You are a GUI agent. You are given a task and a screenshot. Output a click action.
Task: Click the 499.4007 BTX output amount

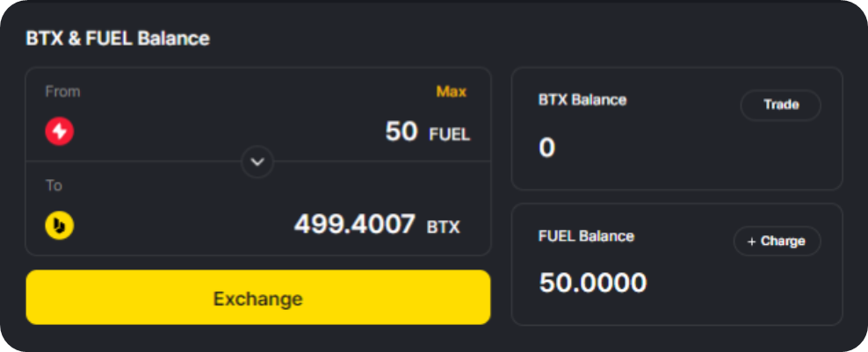[x=354, y=225]
